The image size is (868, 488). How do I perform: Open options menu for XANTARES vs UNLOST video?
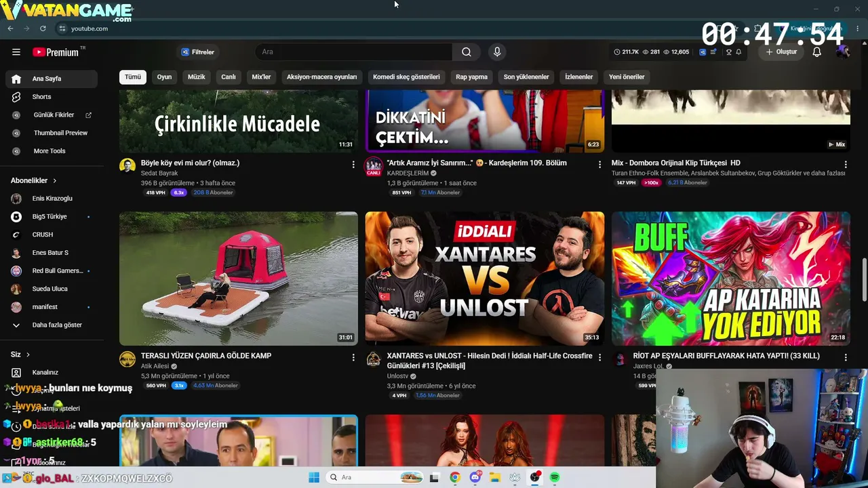599,357
